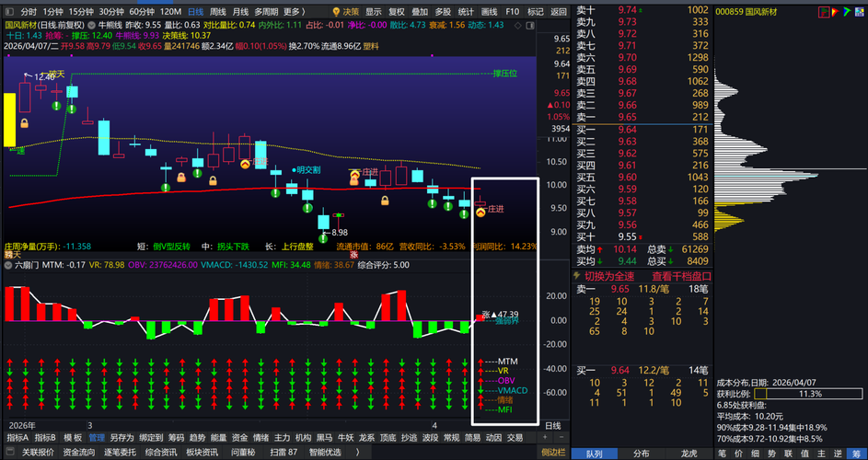This screenshot has width=868, height=460.
Task: Open the 统计 statistics tool
Action: point(466,12)
